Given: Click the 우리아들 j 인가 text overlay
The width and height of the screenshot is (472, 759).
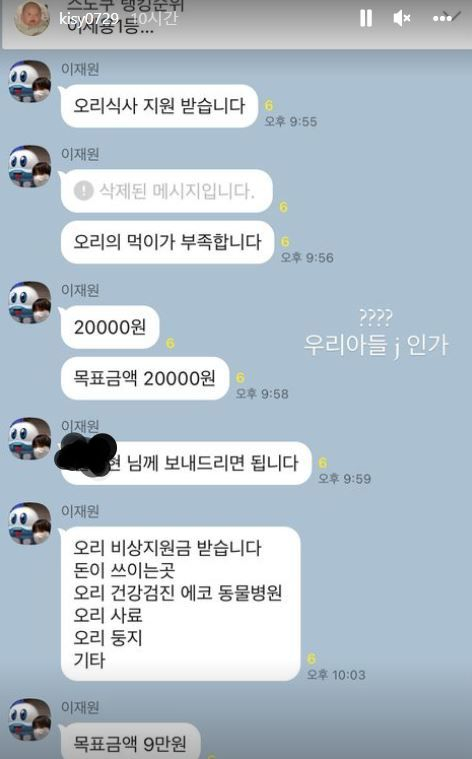Looking at the screenshot, I should (376, 345).
